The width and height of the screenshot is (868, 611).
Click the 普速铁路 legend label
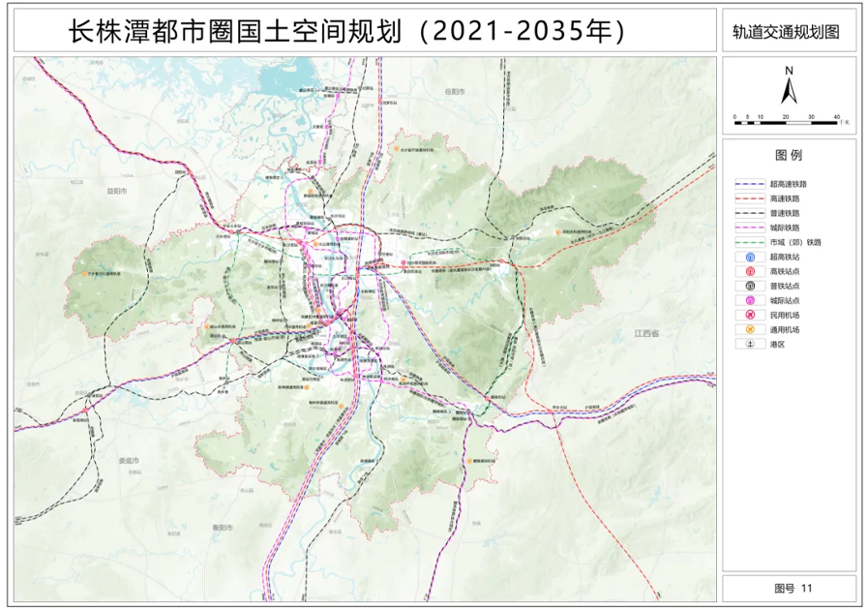[x=785, y=213]
